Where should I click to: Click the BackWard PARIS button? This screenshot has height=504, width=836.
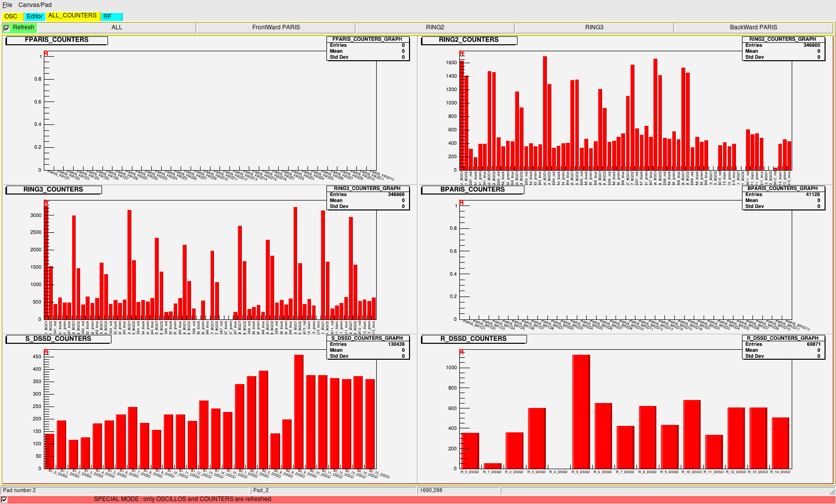pyautogui.click(x=753, y=28)
